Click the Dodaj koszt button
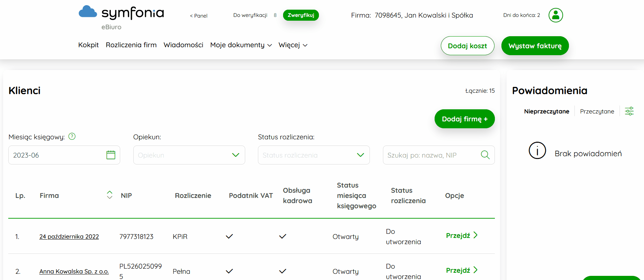644x280 pixels. (x=467, y=46)
